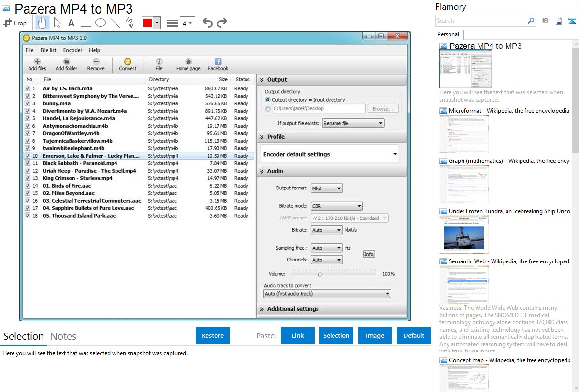The width and height of the screenshot is (579, 392).
Task: Open the Encoder menu
Action: (x=72, y=50)
